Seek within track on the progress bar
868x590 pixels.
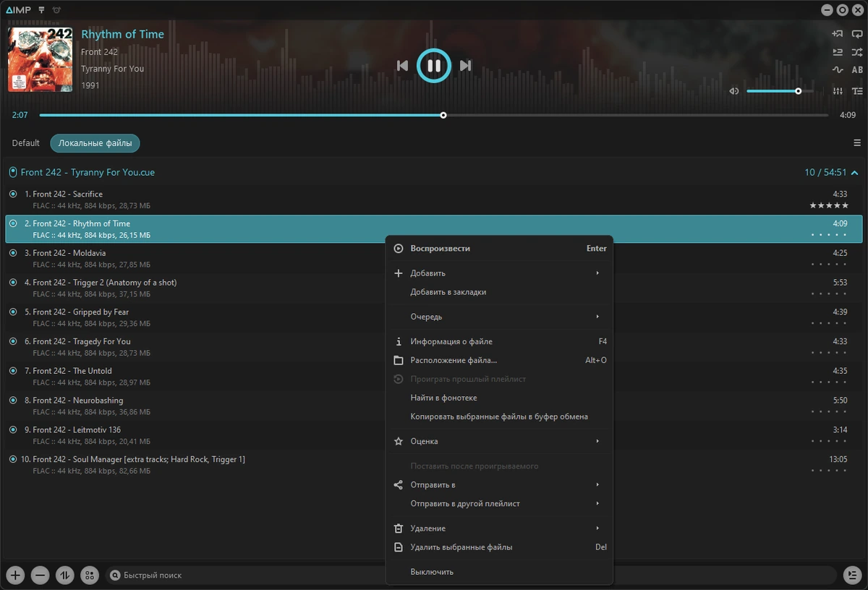[x=434, y=115]
